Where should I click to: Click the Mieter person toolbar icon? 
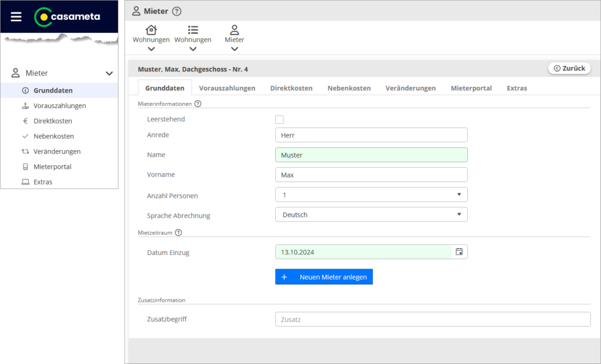[234, 30]
